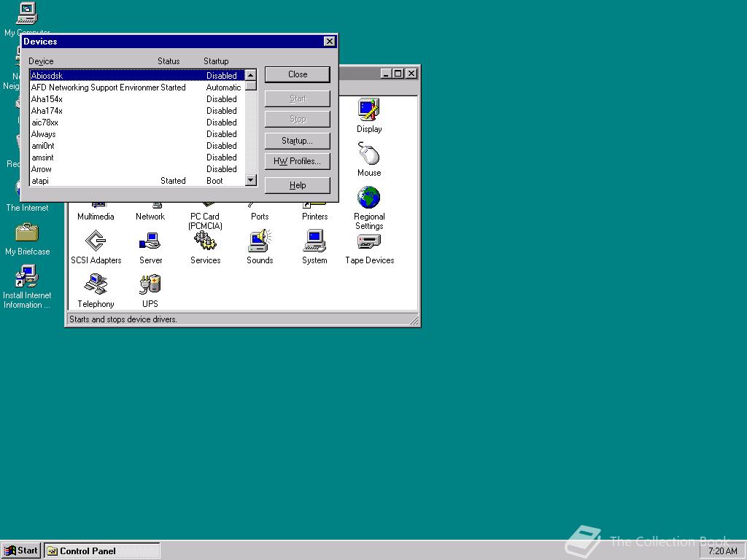Image resolution: width=747 pixels, height=560 pixels.
Task: Open Startup... options for selected device
Action: [x=298, y=141]
